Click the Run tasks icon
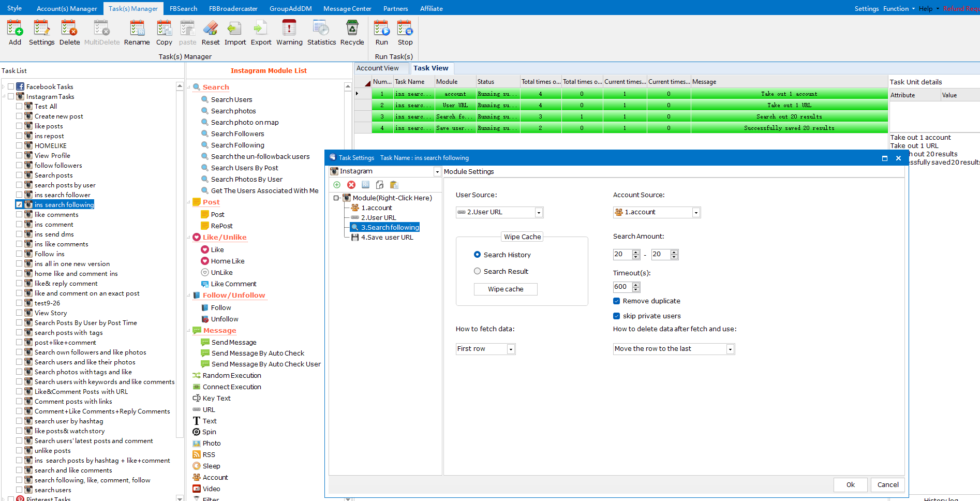 click(x=381, y=32)
